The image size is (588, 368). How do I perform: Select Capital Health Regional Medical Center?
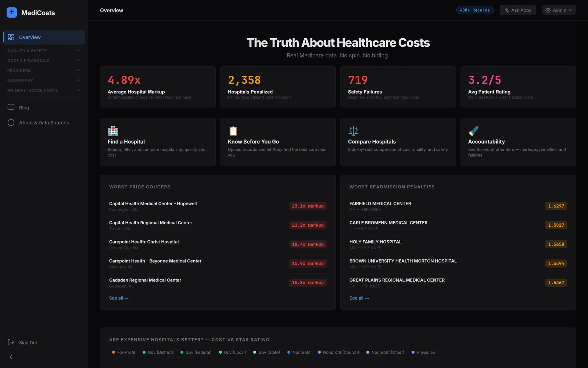(x=218, y=225)
